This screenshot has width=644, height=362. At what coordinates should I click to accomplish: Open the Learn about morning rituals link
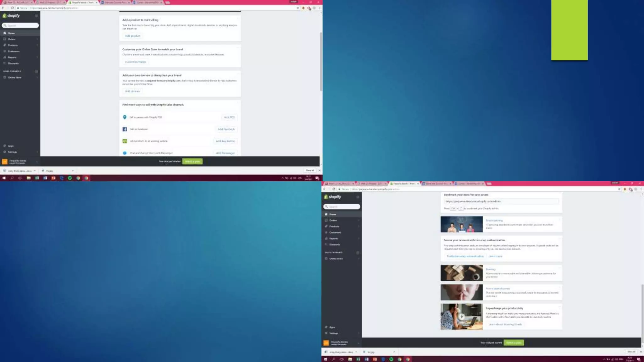505,324
